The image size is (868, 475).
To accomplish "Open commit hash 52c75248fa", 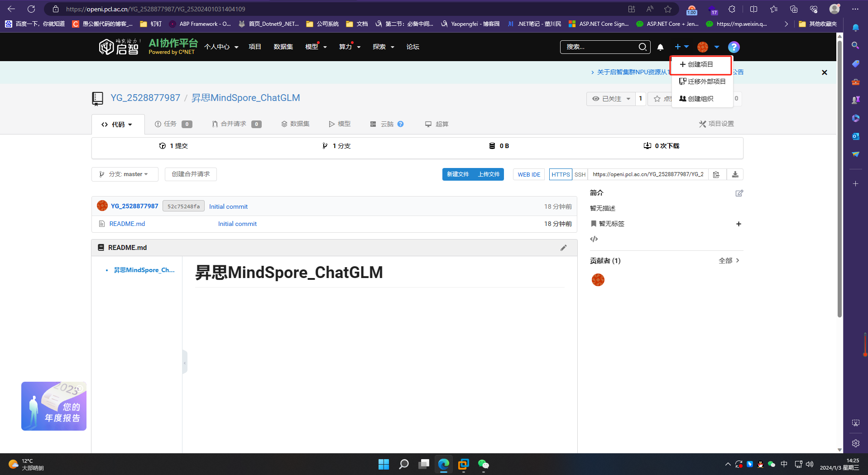I will click(x=183, y=206).
